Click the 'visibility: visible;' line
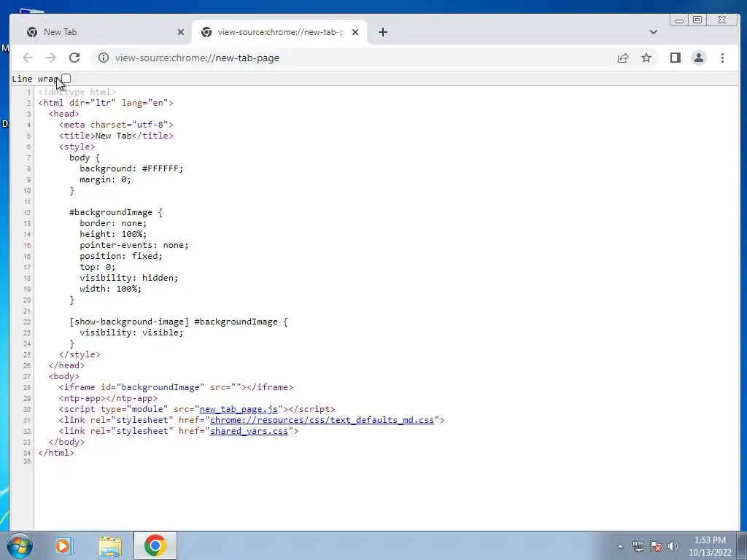Viewport: 747px width, 560px height. click(x=131, y=332)
